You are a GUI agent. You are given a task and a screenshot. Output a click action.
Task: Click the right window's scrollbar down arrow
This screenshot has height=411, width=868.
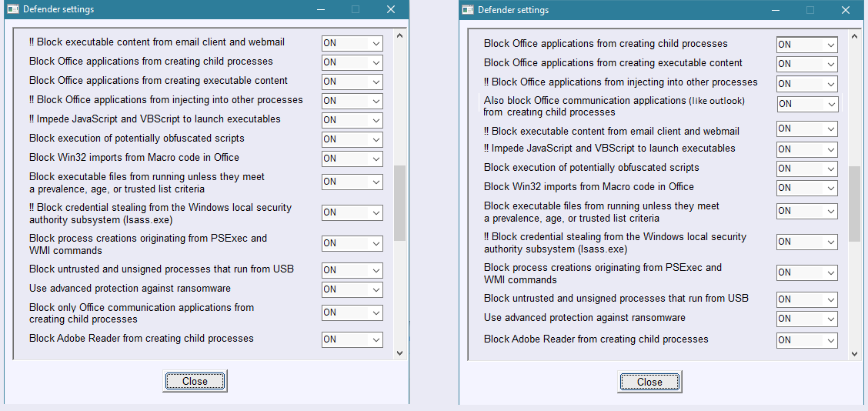point(854,353)
